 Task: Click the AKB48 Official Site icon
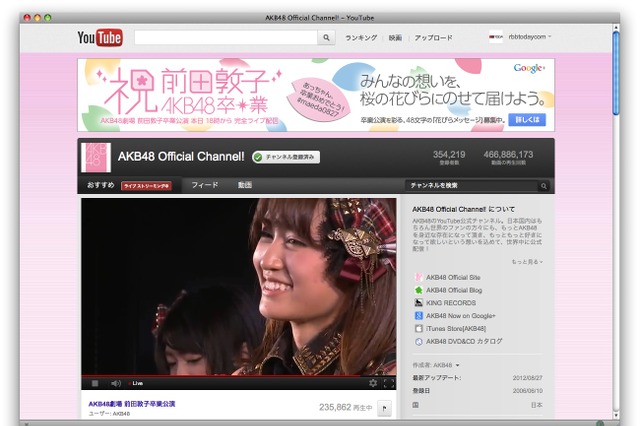[x=418, y=277]
